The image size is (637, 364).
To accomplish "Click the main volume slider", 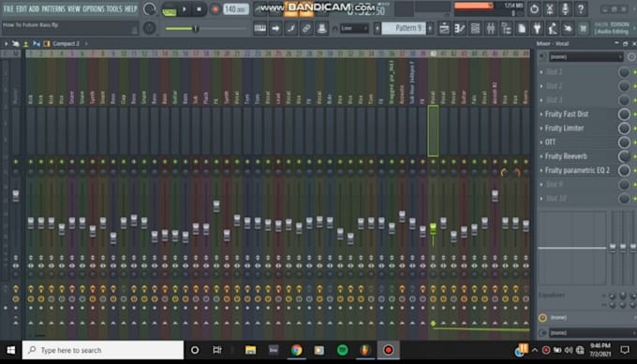I will click(x=207, y=28).
